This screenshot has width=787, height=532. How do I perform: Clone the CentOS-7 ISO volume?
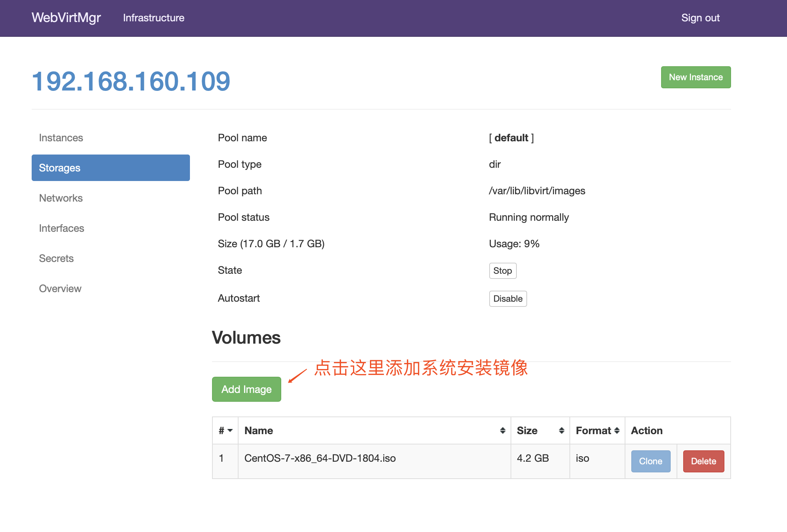pyautogui.click(x=650, y=461)
